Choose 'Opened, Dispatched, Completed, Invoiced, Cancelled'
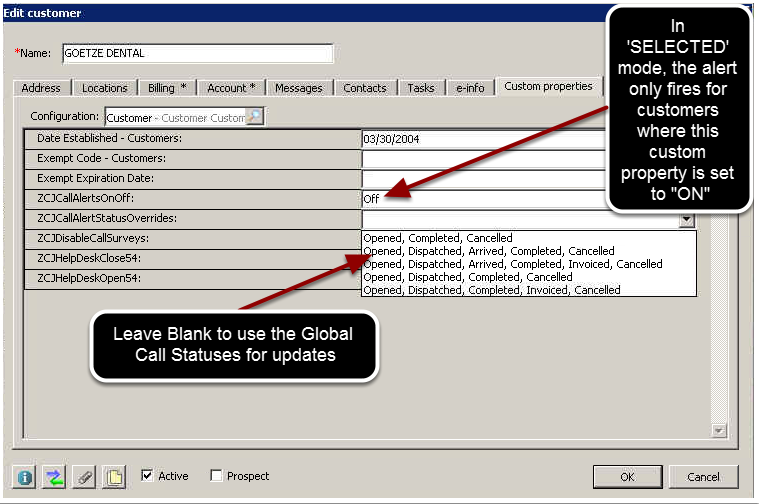The image size is (759, 504). tap(529, 290)
